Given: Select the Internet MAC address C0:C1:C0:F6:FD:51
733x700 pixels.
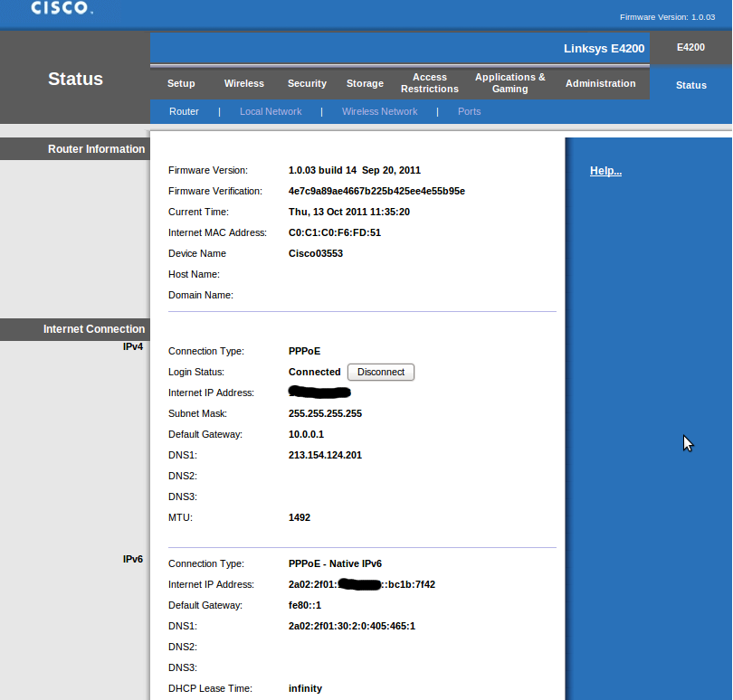Looking at the screenshot, I should tap(335, 232).
